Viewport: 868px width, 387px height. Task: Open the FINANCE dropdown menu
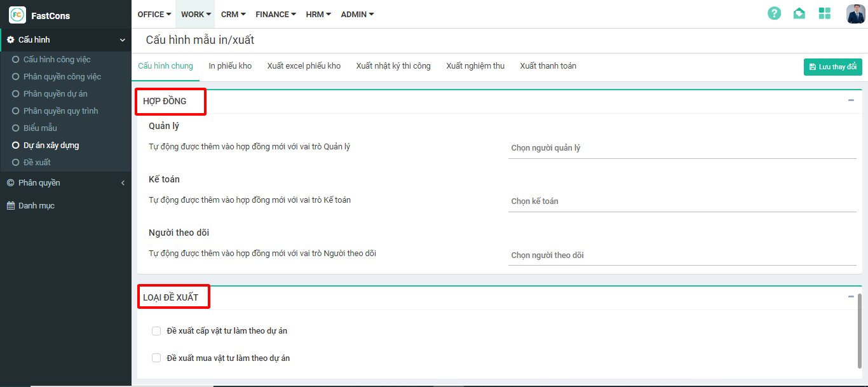276,14
